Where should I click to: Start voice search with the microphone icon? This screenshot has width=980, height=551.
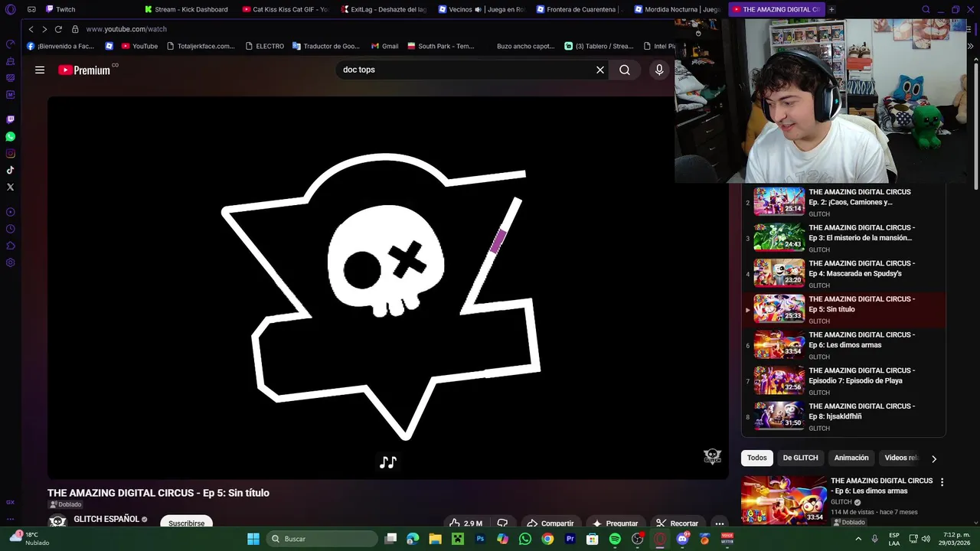click(x=659, y=70)
